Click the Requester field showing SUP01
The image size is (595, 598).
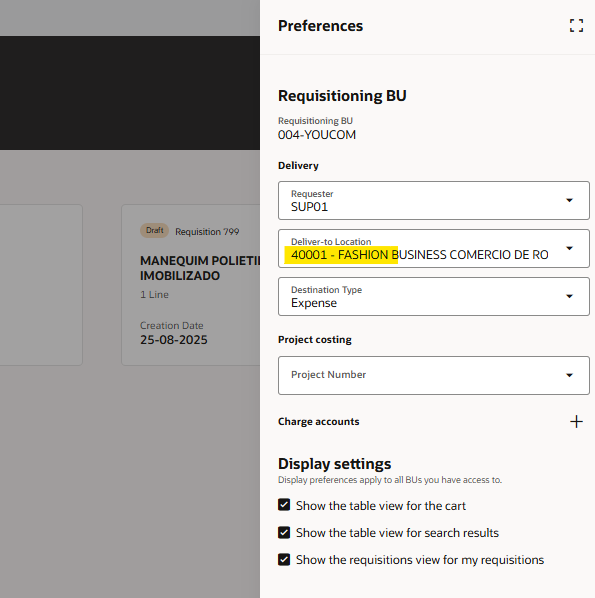click(434, 201)
